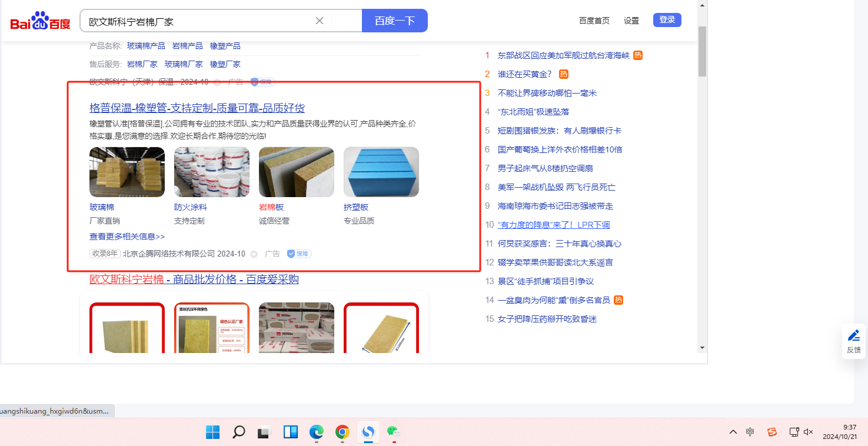The image size is (868, 446).
Task: Open the 岩棉板 product link
Action: pos(271,207)
